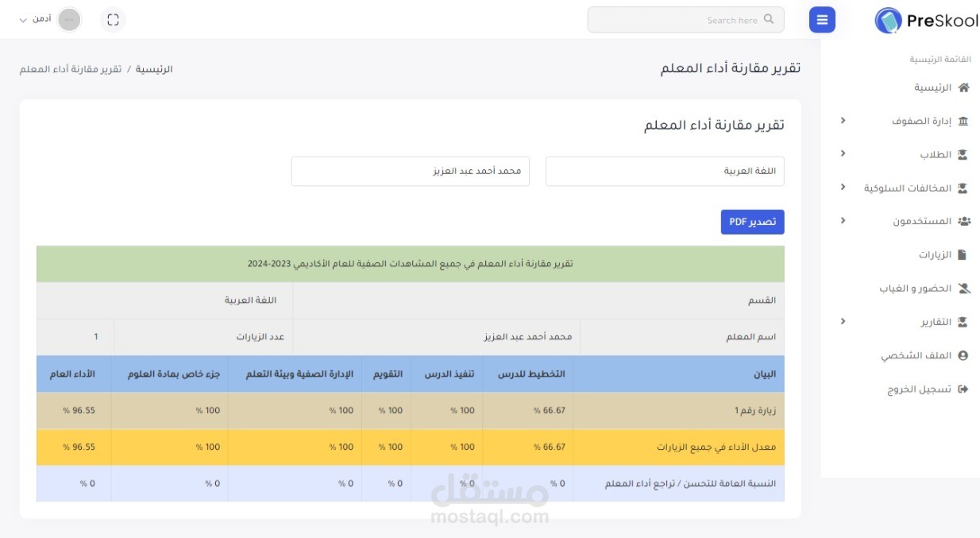Click the building icon beside إدارة الصفوف
The width and height of the screenshot is (980, 538).
(x=963, y=121)
